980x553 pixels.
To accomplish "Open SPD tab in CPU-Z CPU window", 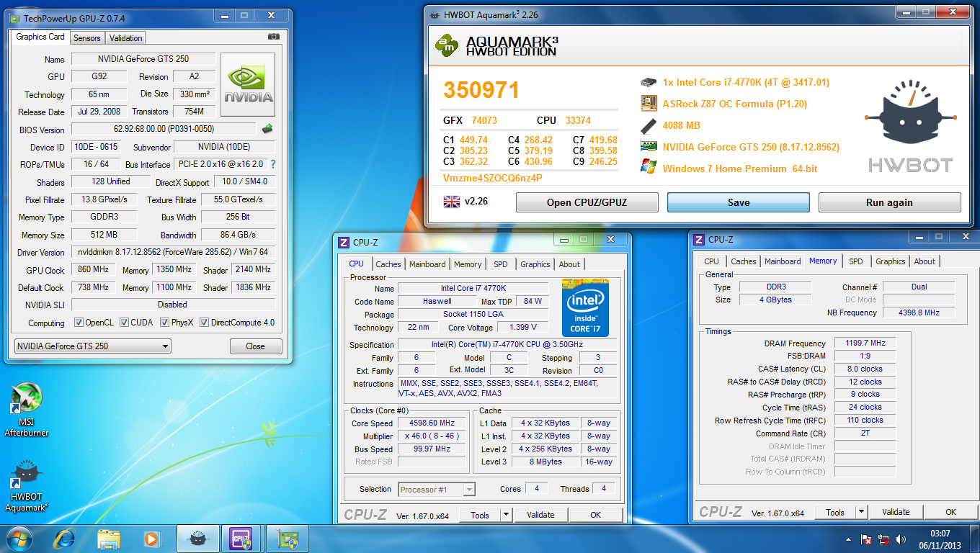I will [501, 264].
